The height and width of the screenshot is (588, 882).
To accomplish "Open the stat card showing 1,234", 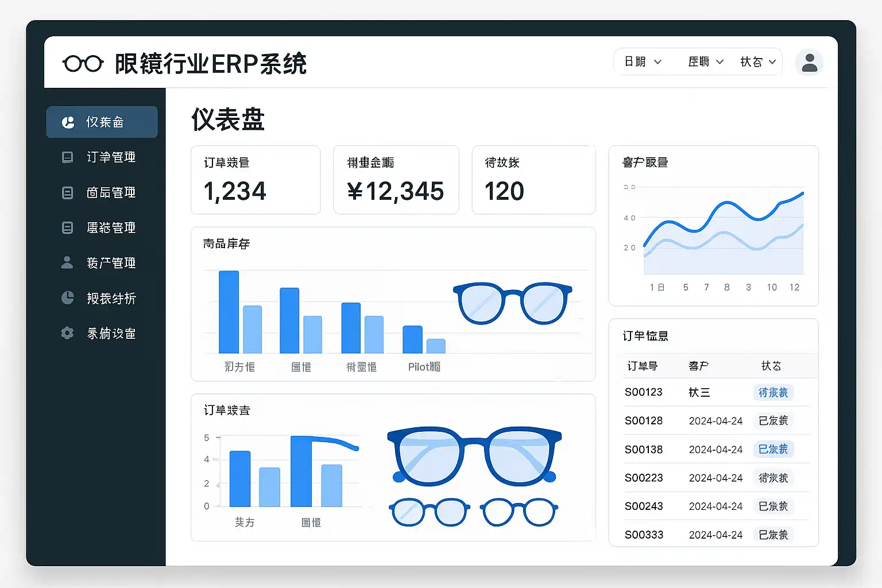I will click(x=256, y=180).
